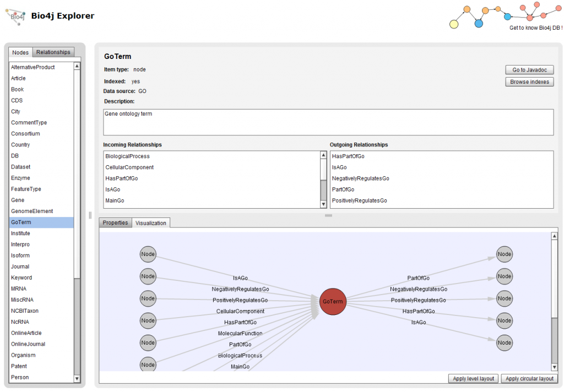Select PositivelyRegulatesGo in Outgoing Relationships
564x392 pixels.
pos(441,200)
